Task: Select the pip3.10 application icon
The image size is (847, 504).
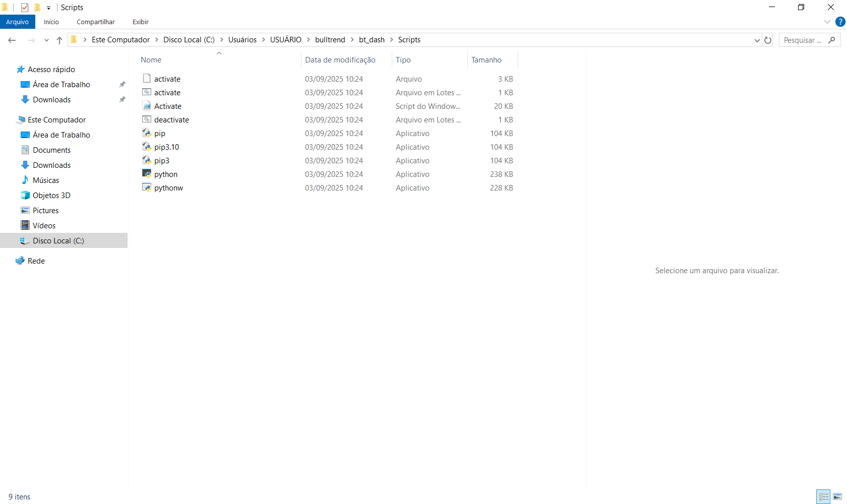Action: (147, 147)
